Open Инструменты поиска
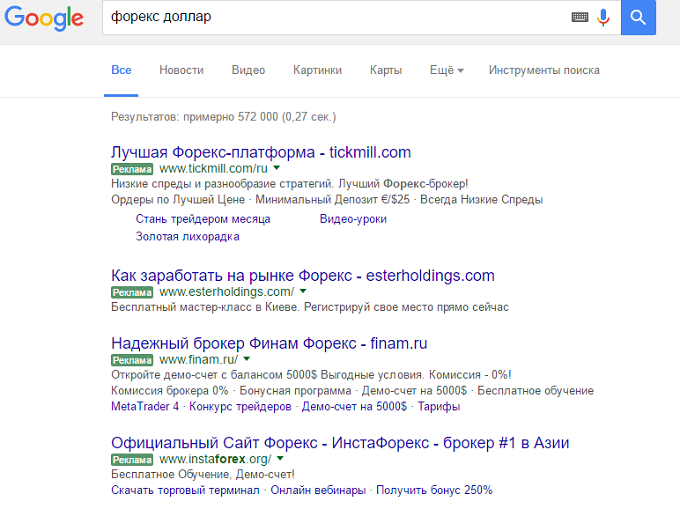The height and width of the screenshot is (509, 680). pyautogui.click(x=544, y=70)
